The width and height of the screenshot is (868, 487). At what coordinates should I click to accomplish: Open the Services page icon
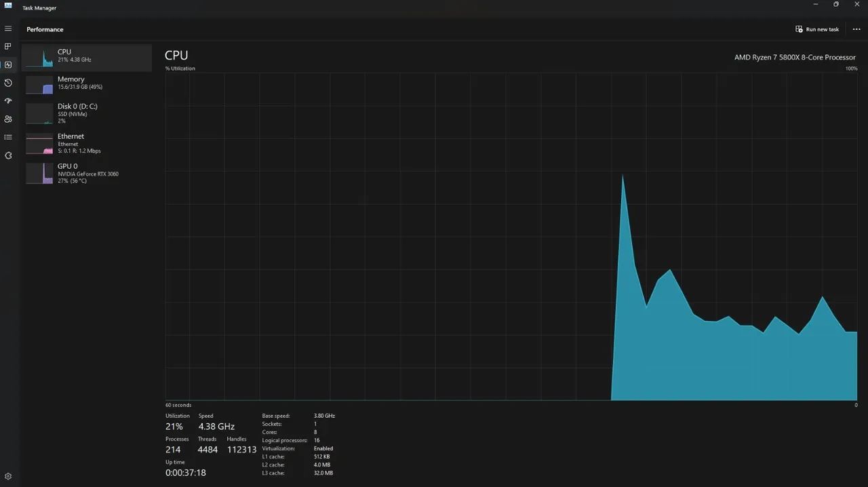click(x=8, y=155)
